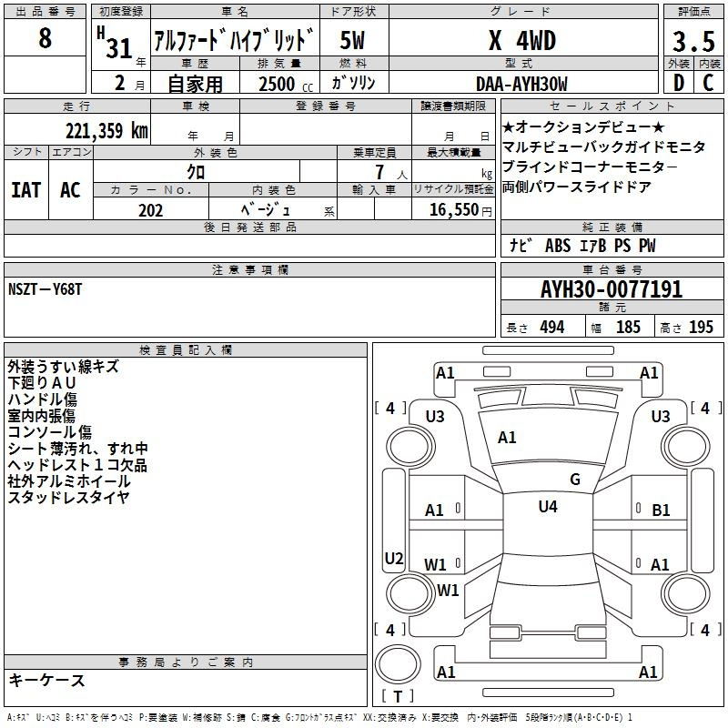Select the overall grade 3.5
This screenshot has width=728, height=728.
click(x=693, y=41)
